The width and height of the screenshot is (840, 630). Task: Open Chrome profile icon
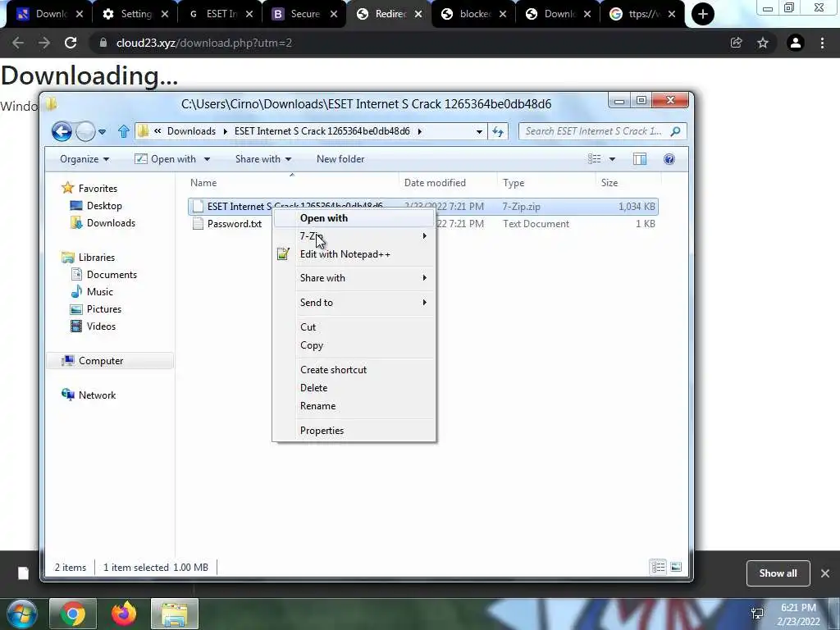(x=796, y=43)
